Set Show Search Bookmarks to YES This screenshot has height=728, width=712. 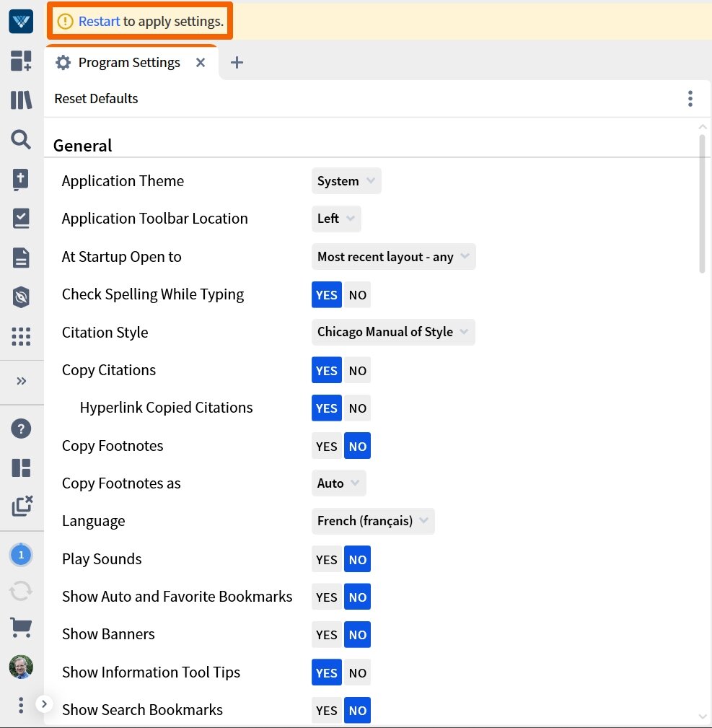[327, 711]
